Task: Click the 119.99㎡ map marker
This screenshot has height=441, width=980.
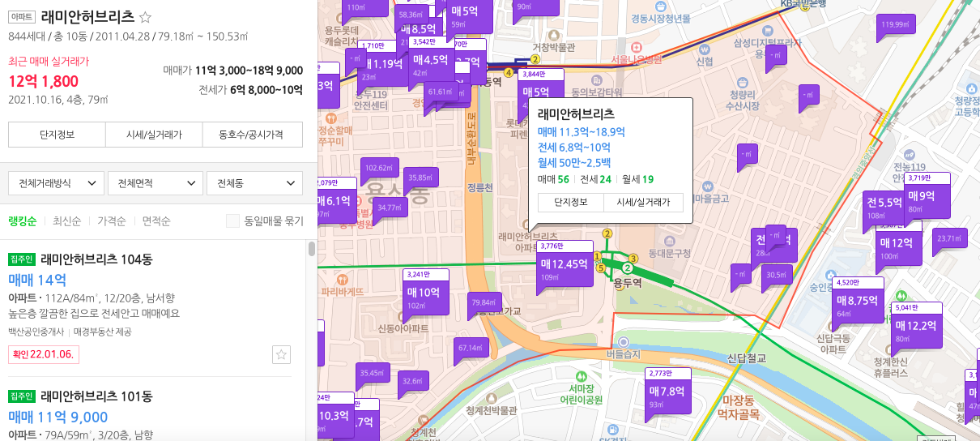Action: tap(894, 24)
